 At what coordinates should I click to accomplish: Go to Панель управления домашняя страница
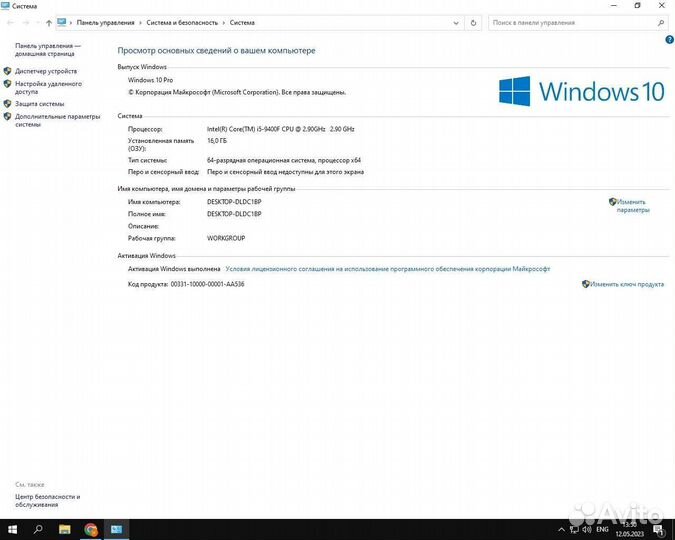coord(48,49)
